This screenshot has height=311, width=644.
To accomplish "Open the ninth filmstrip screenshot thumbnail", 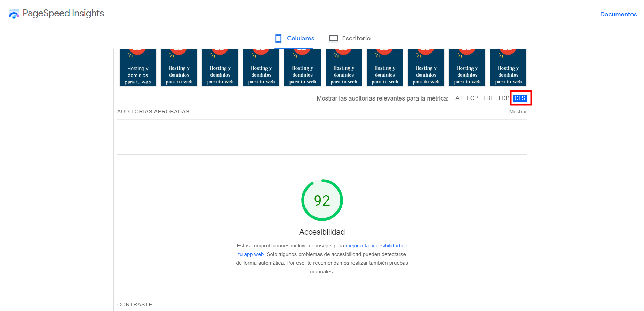I will coord(467,67).
